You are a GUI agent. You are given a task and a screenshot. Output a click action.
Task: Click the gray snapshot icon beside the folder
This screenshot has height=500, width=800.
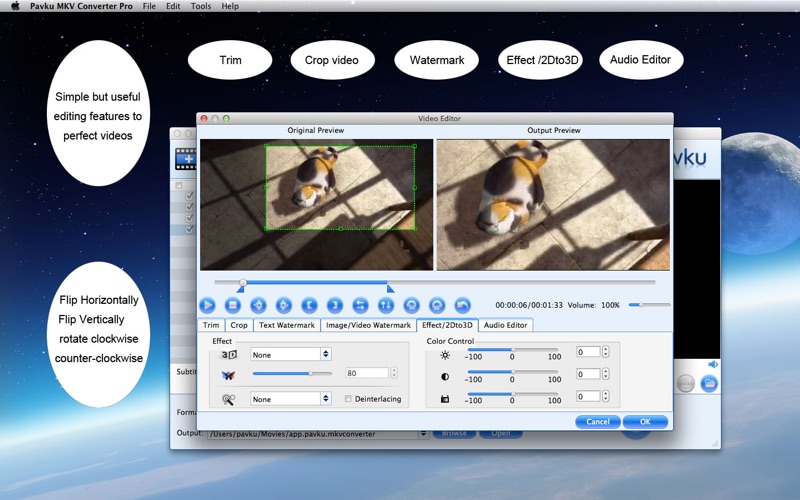(x=686, y=383)
